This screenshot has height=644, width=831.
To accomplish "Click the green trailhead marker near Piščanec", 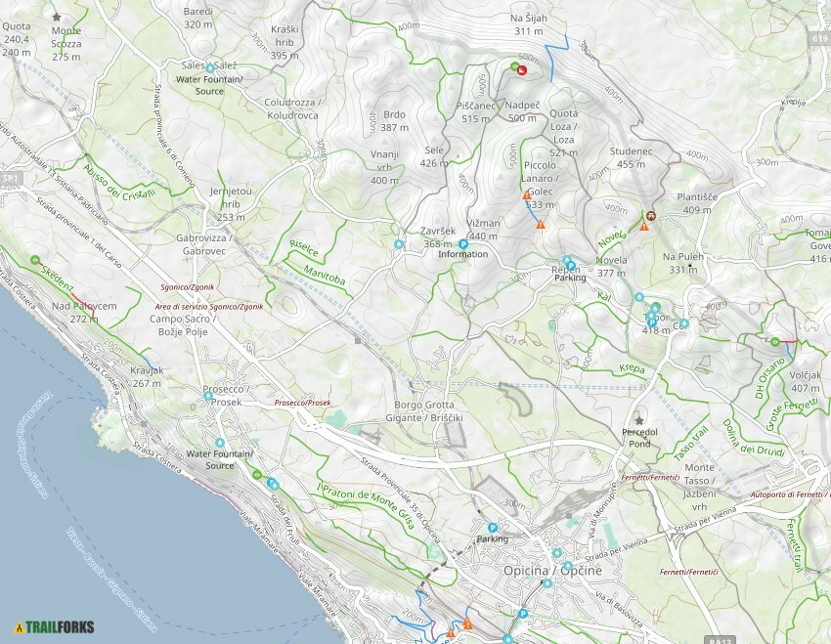I will coord(514,66).
